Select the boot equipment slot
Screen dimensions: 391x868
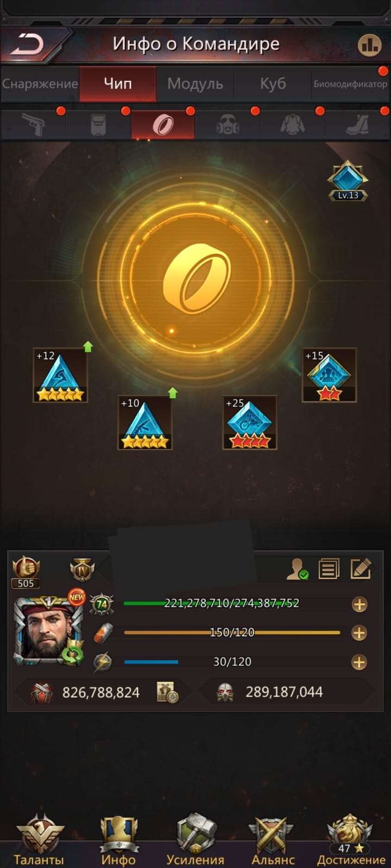click(x=357, y=125)
